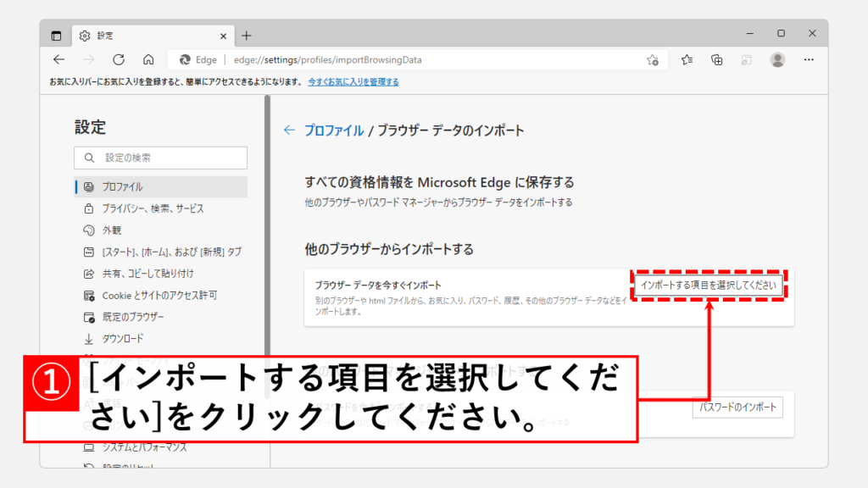Click the back arrow beside プロファイル heading

(x=289, y=130)
